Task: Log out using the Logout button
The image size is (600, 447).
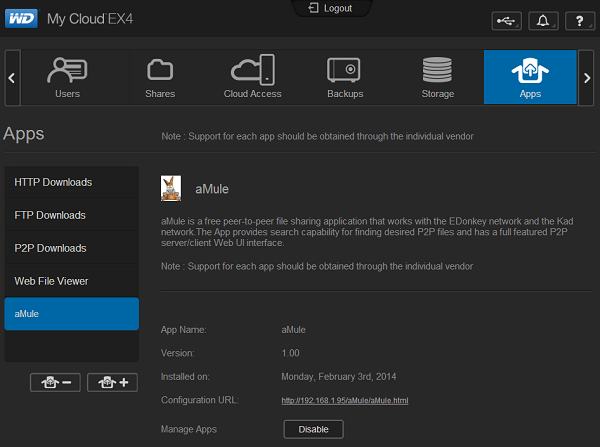Action: point(331,8)
